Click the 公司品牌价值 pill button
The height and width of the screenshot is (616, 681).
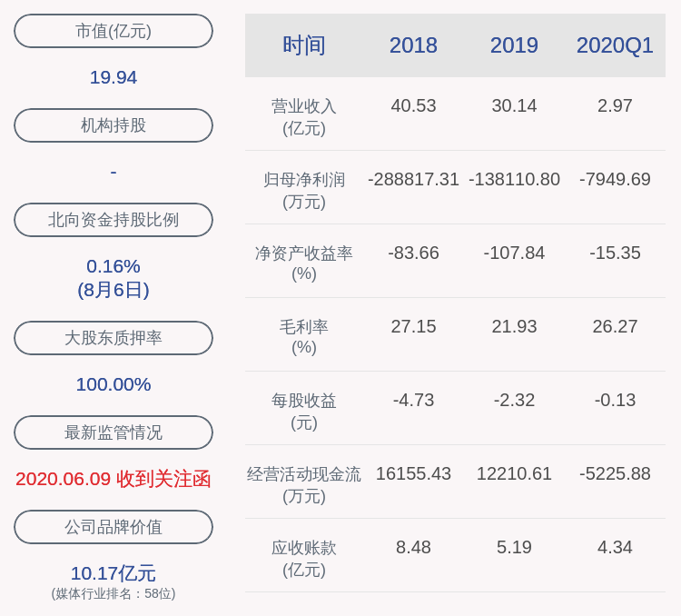click(113, 527)
